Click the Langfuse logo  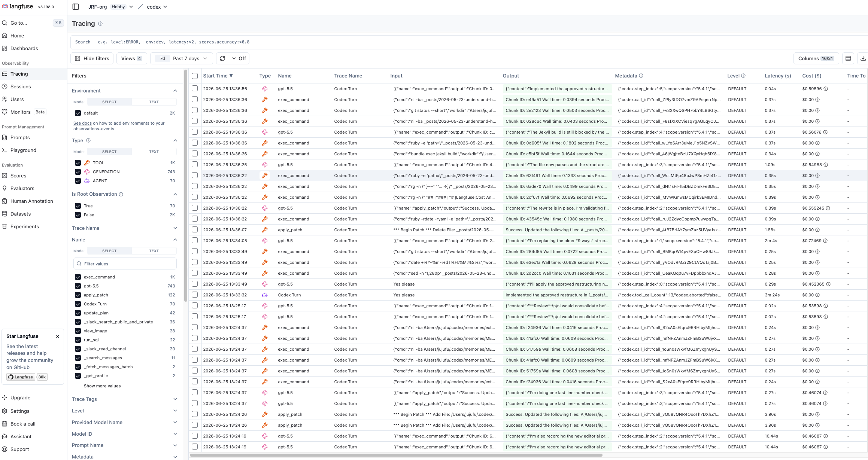pyautogui.click(x=17, y=6)
